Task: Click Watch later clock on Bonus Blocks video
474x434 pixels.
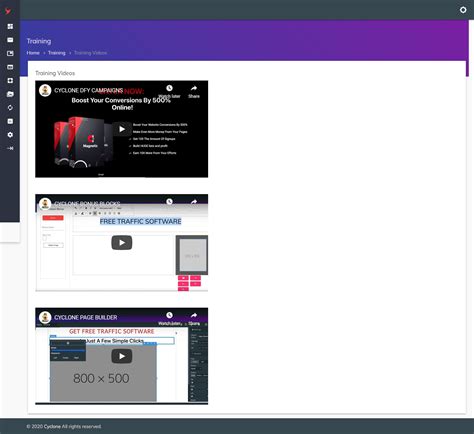Action: [x=169, y=201]
